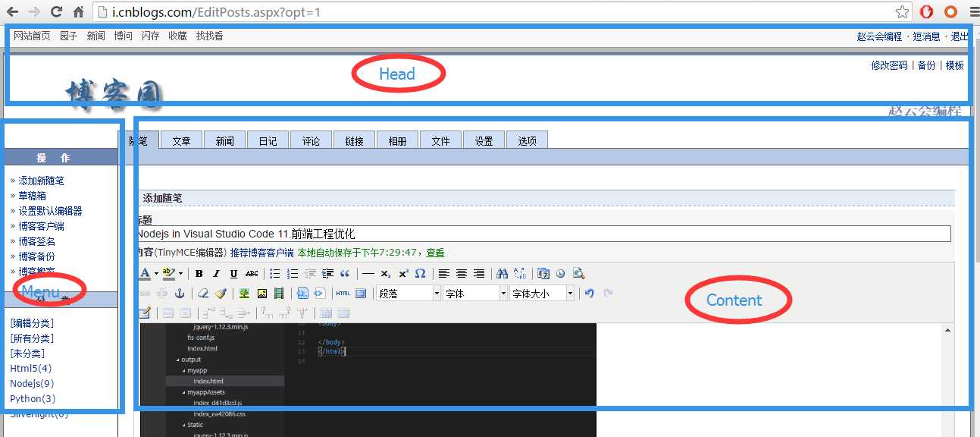980x437 pixels.
Task: Open the 找找看 search link
Action: coord(209,36)
